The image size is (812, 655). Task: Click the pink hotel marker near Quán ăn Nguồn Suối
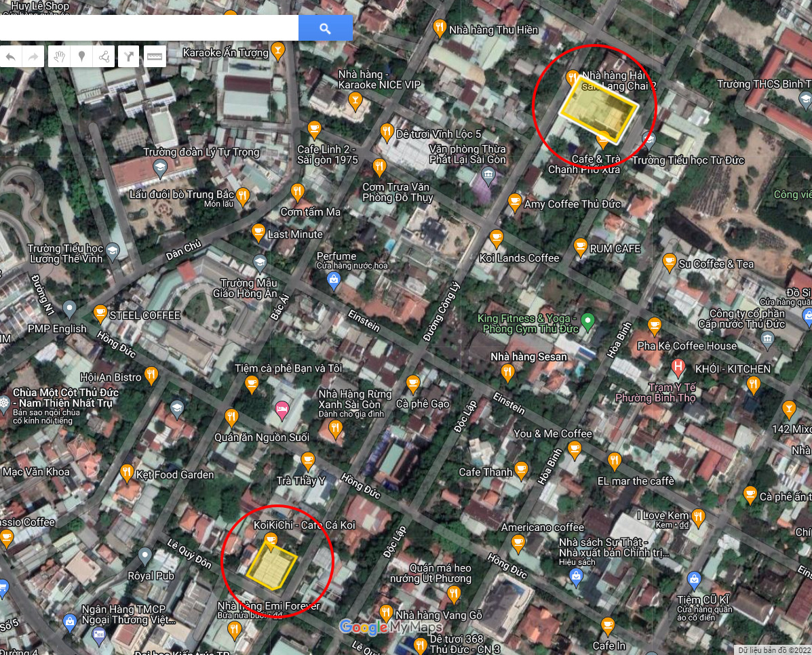tap(282, 409)
